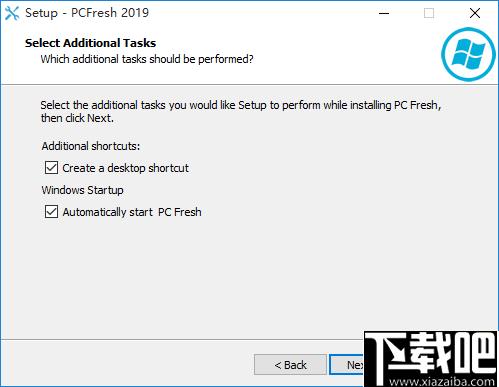Click the "Select Additional Tasks" heading
499x387 pixels.
(x=90, y=43)
